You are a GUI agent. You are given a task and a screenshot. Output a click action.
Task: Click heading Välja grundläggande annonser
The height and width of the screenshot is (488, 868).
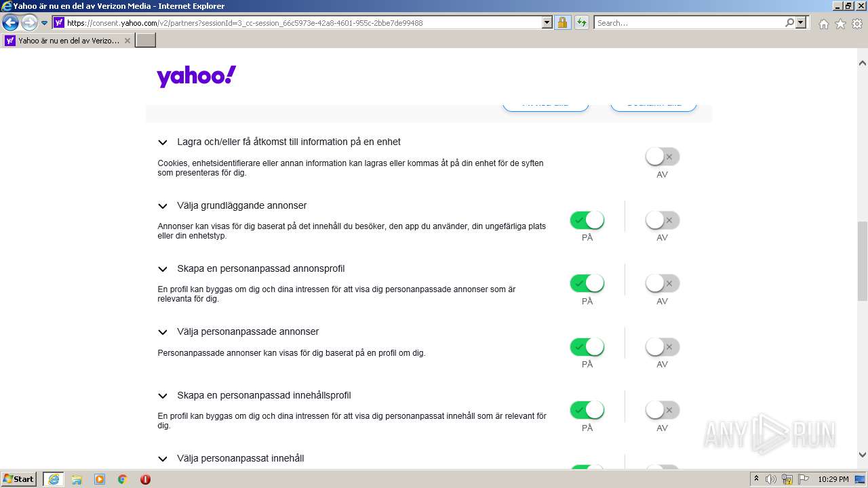click(242, 205)
